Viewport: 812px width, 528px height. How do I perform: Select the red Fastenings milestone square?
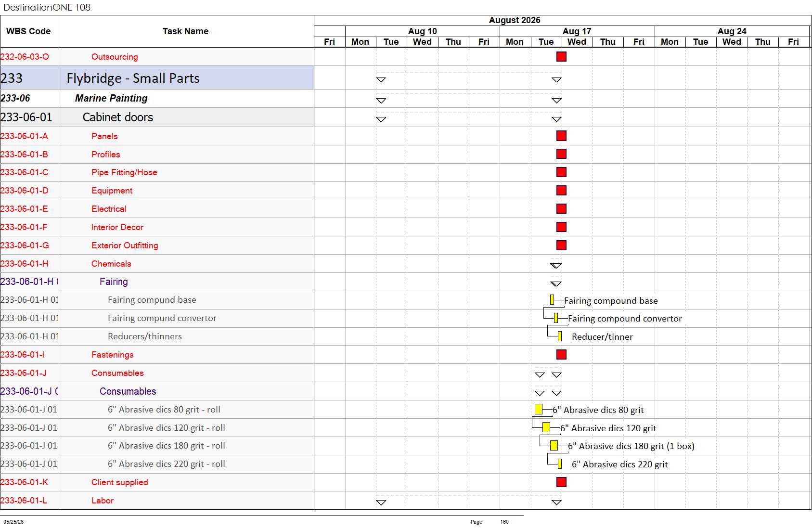click(x=561, y=354)
